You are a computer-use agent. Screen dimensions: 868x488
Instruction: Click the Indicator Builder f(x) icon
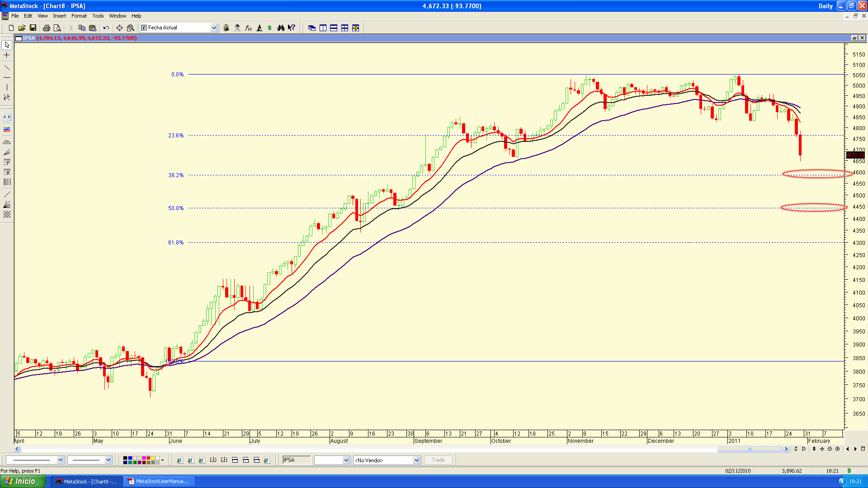pos(248,28)
